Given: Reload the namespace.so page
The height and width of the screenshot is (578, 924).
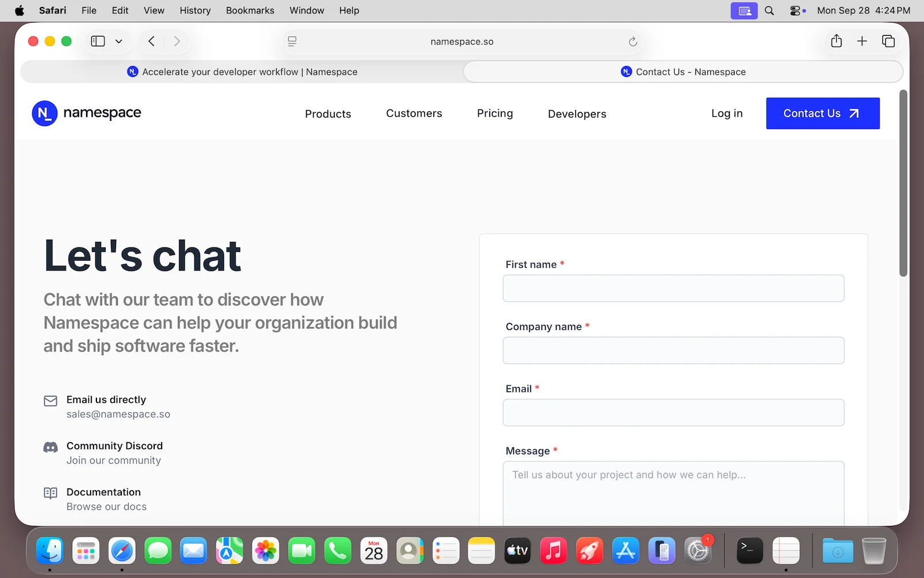Looking at the screenshot, I should click(x=633, y=41).
